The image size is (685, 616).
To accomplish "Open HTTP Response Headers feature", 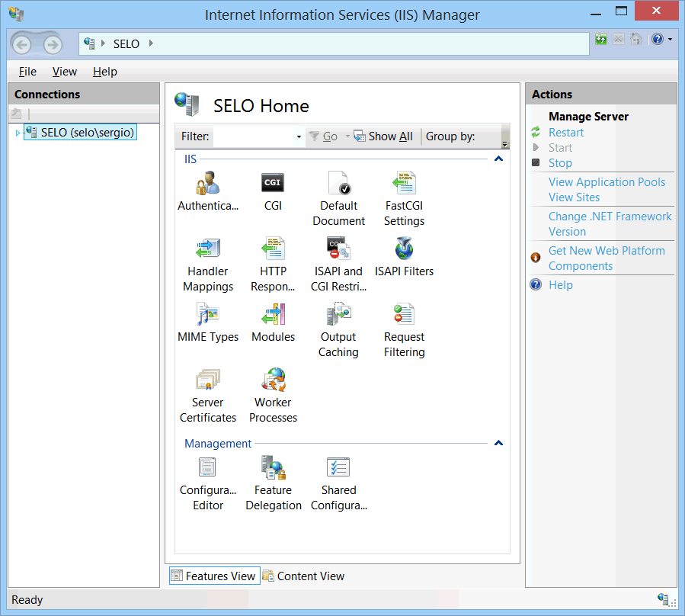I will click(273, 265).
